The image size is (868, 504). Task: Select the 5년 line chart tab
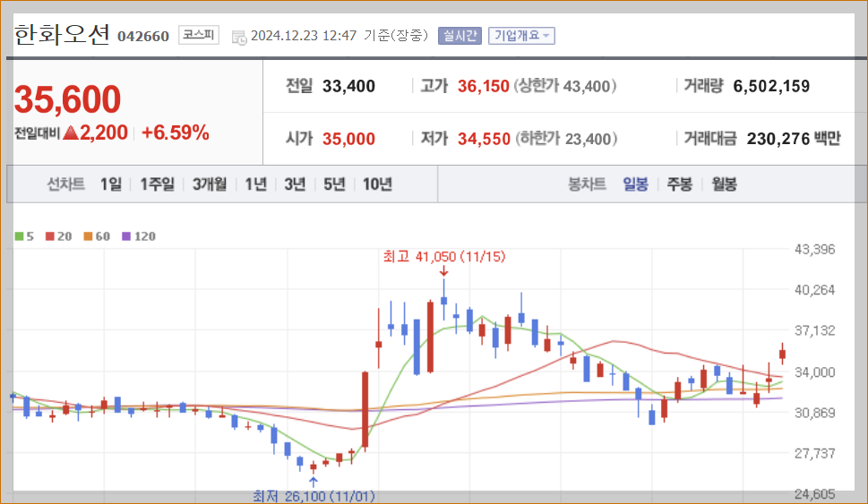coord(334,184)
